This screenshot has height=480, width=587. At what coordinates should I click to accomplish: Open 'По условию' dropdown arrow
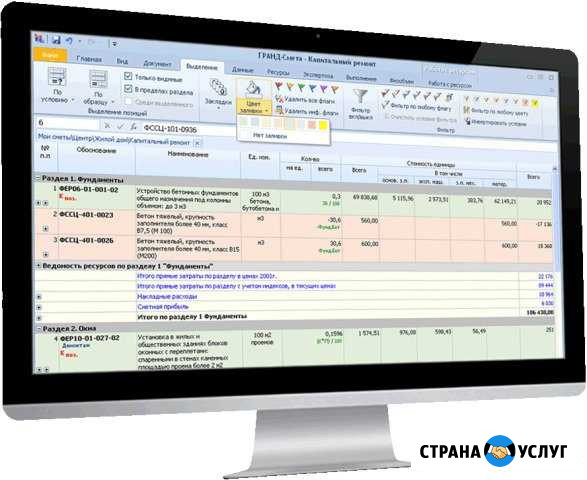pos(73,100)
